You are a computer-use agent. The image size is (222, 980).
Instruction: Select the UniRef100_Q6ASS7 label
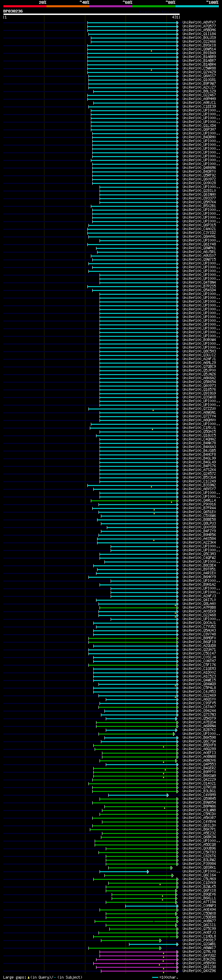(x=199, y=76)
